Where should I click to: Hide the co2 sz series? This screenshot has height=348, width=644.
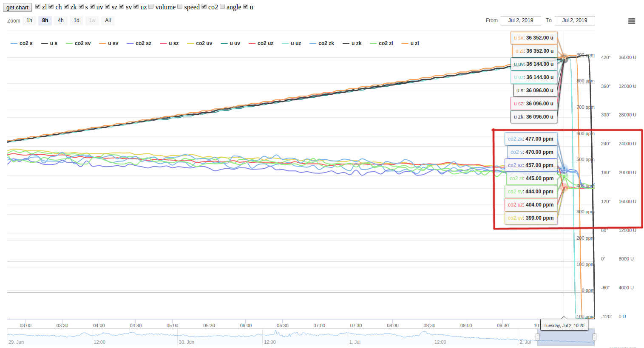(x=139, y=43)
